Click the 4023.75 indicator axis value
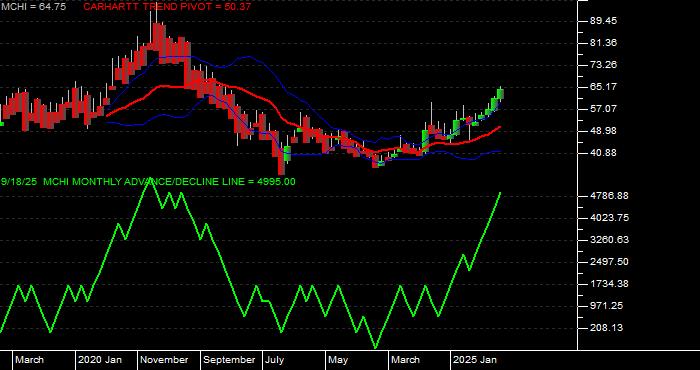 click(x=609, y=218)
